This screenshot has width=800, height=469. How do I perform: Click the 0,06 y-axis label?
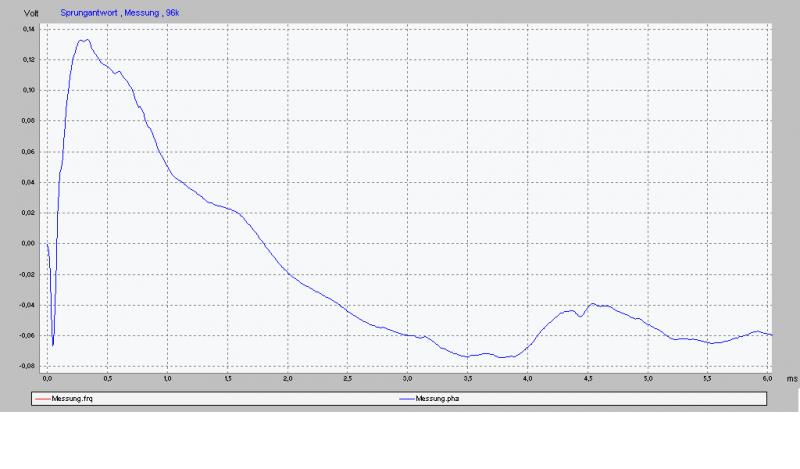29,152
